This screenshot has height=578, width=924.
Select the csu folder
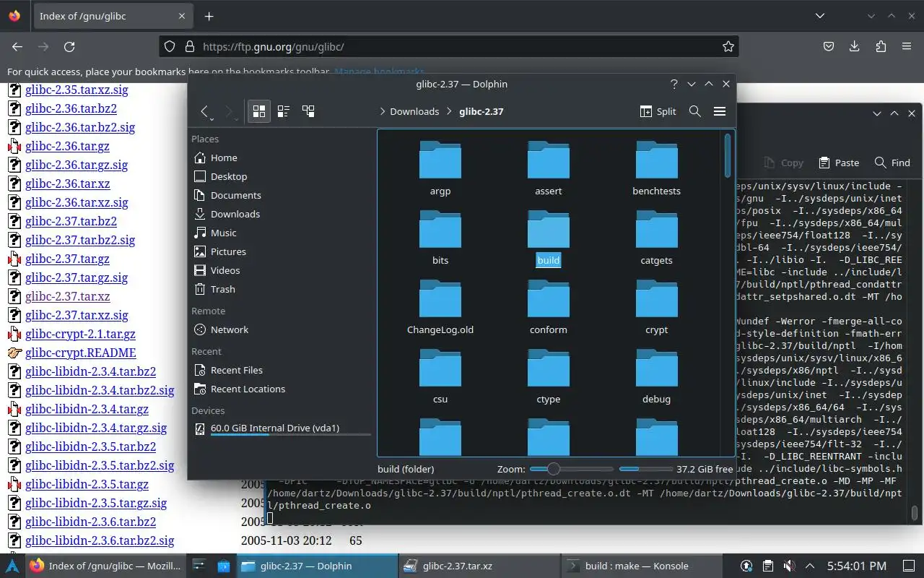pyautogui.click(x=440, y=376)
